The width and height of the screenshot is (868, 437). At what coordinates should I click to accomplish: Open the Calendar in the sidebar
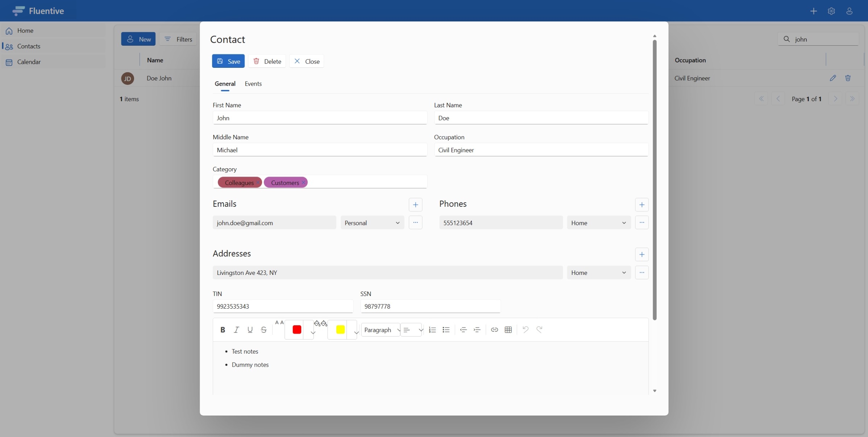(x=29, y=62)
